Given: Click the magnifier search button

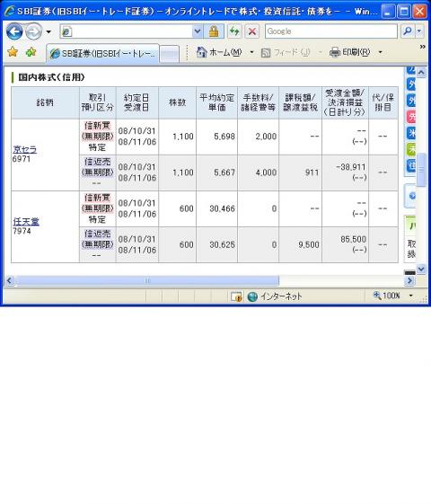Looking at the screenshot, I should pos(408,31).
